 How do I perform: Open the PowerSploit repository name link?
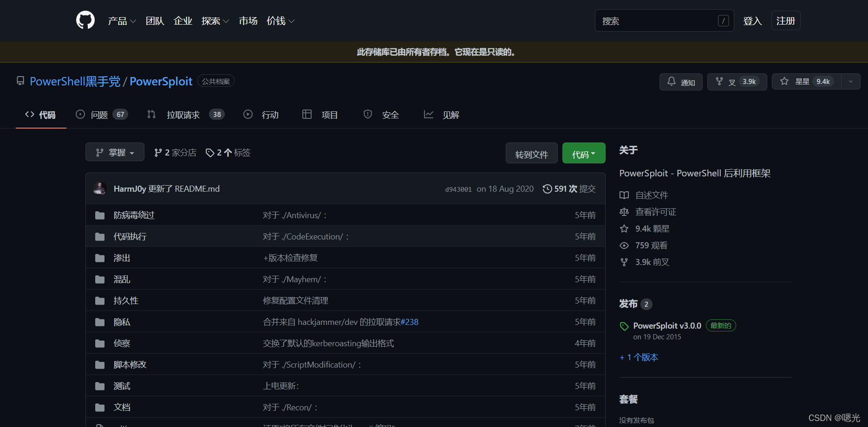(x=161, y=81)
